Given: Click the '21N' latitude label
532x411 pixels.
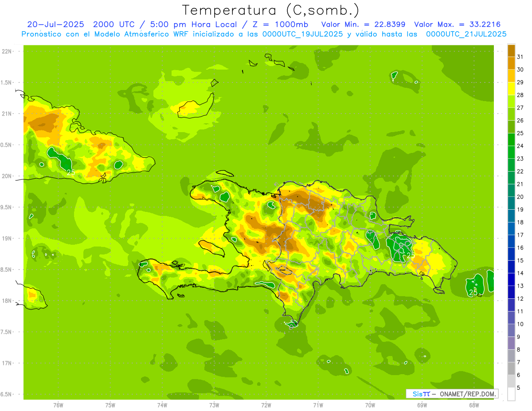Looking at the screenshot, I should [7, 114].
